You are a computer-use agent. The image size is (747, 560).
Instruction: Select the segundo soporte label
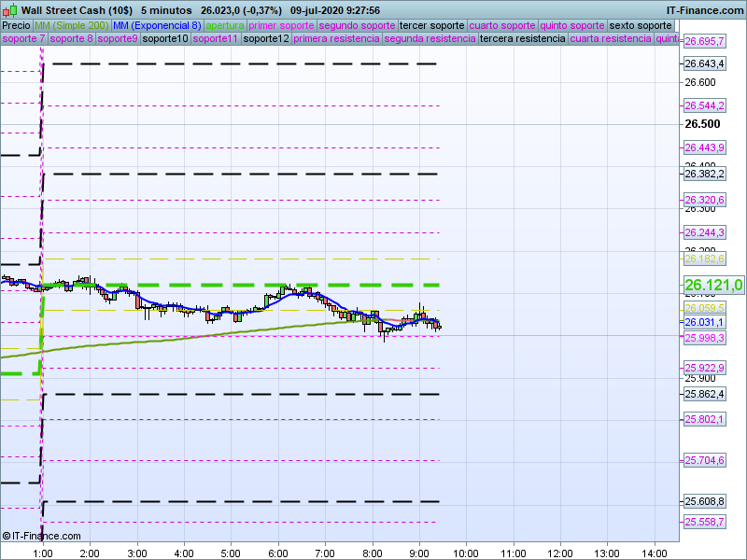point(358,25)
